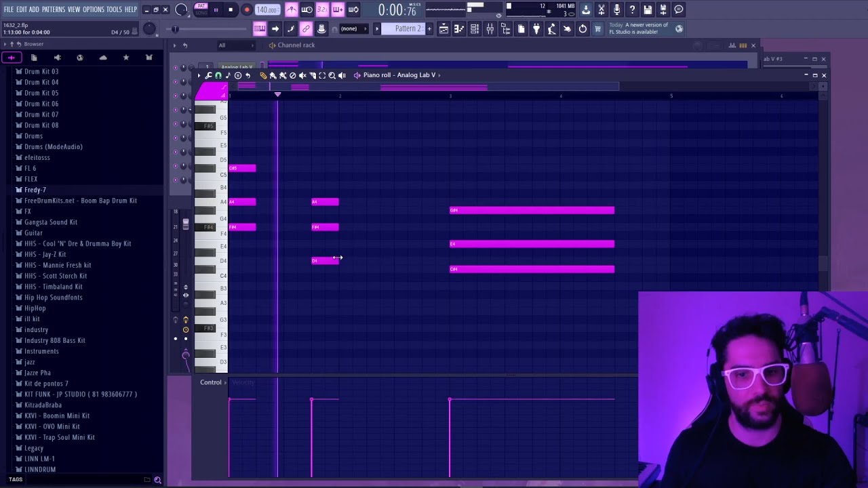The width and height of the screenshot is (868, 488).
Task: Click the Stop playback button
Action: click(x=231, y=9)
